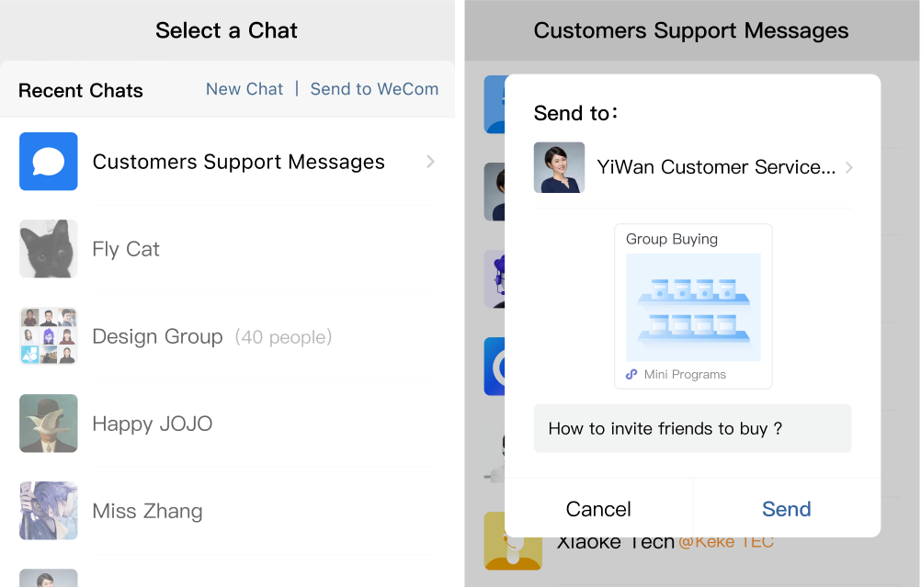
Task: Confirm with the Send button
Action: (x=787, y=509)
